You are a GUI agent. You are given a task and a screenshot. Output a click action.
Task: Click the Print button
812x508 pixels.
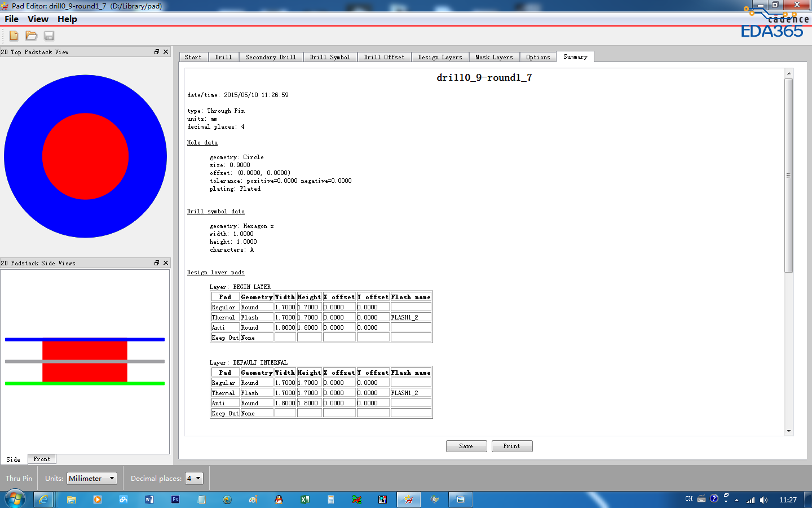[512, 446]
